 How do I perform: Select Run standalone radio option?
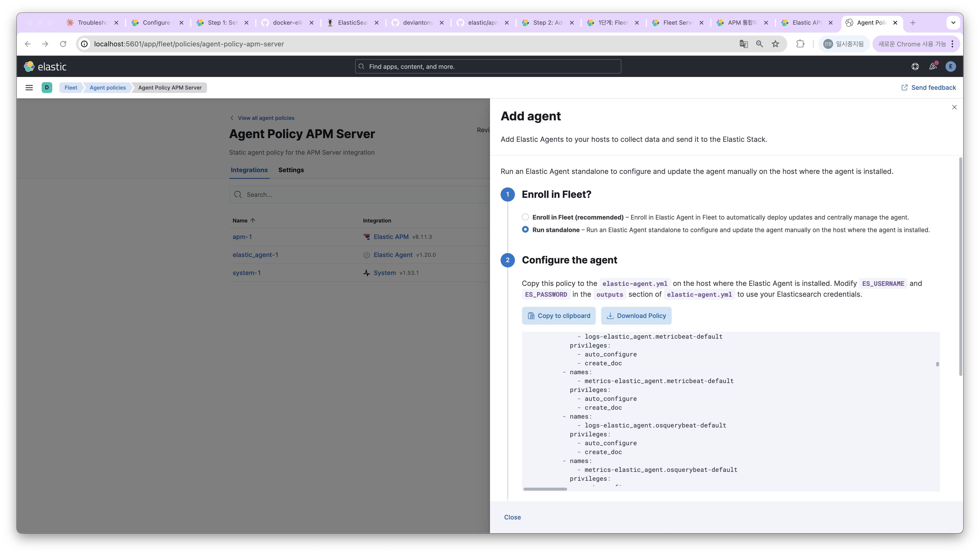pos(525,230)
